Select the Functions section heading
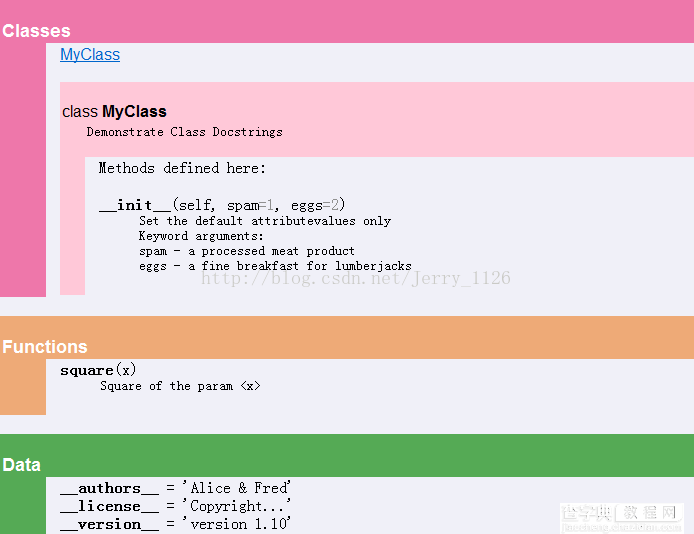The height and width of the screenshot is (534, 694). (45, 347)
